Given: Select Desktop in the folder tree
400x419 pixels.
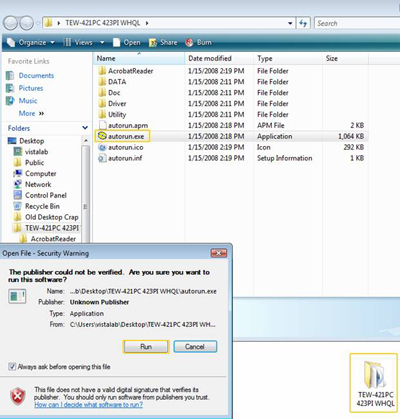Looking at the screenshot, I should click(x=32, y=141).
